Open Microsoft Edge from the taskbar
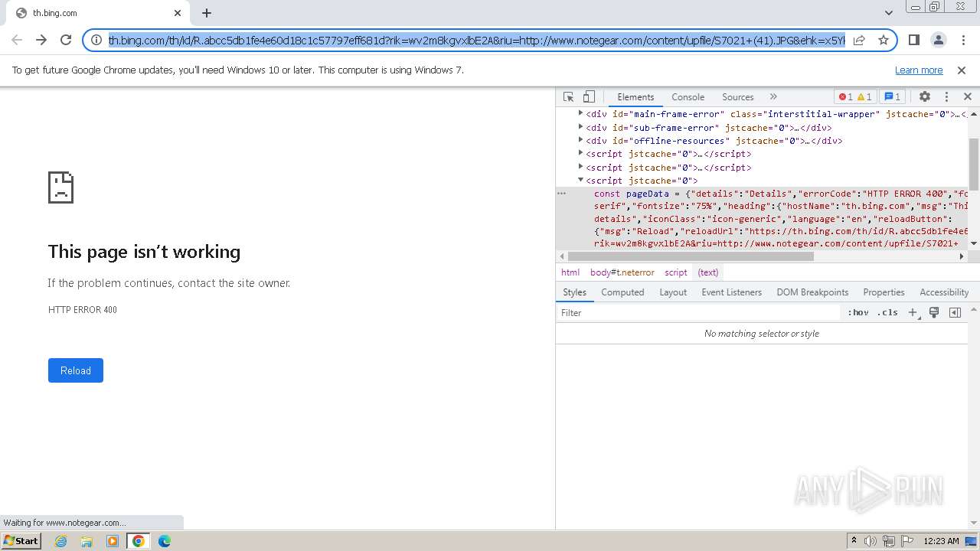 click(164, 541)
